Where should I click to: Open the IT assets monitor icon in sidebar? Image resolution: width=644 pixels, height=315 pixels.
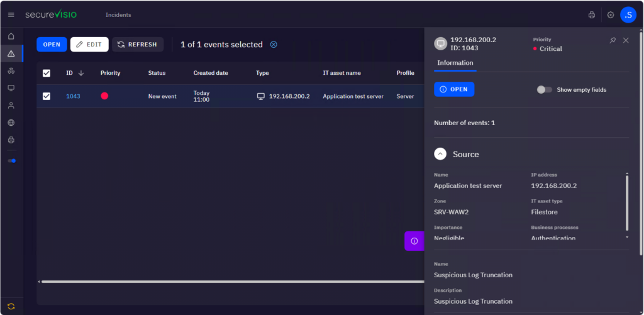11,88
